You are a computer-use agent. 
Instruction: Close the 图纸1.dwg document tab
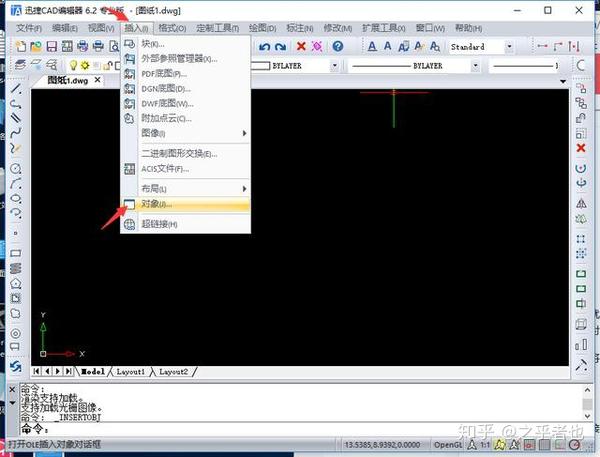[x=98, y=80]
